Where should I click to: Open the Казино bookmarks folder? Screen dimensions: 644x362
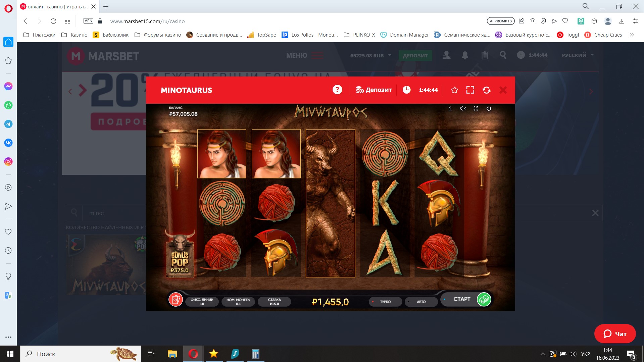point(75,35)
